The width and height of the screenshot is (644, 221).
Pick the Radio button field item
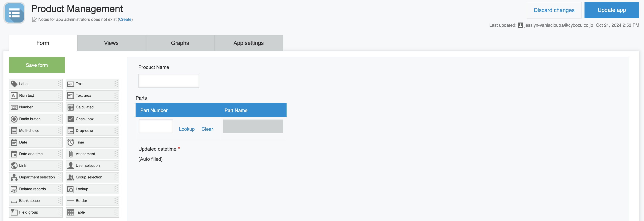tap(35, 119)
